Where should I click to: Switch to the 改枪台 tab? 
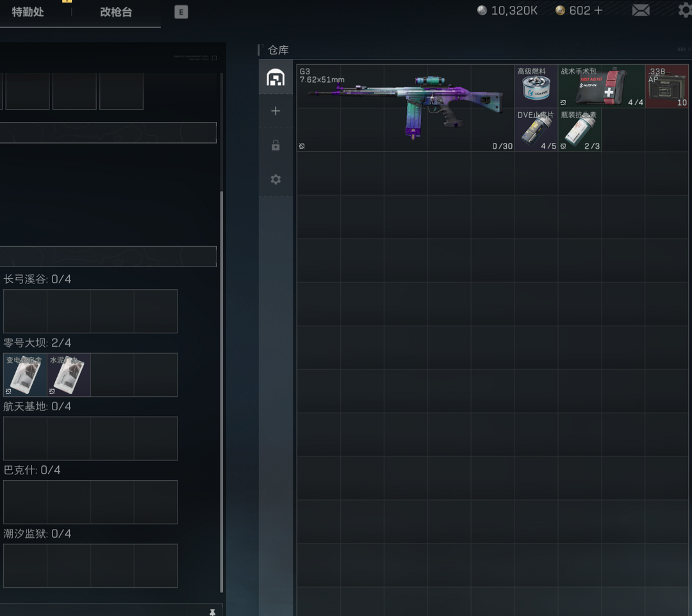(116, 12)
